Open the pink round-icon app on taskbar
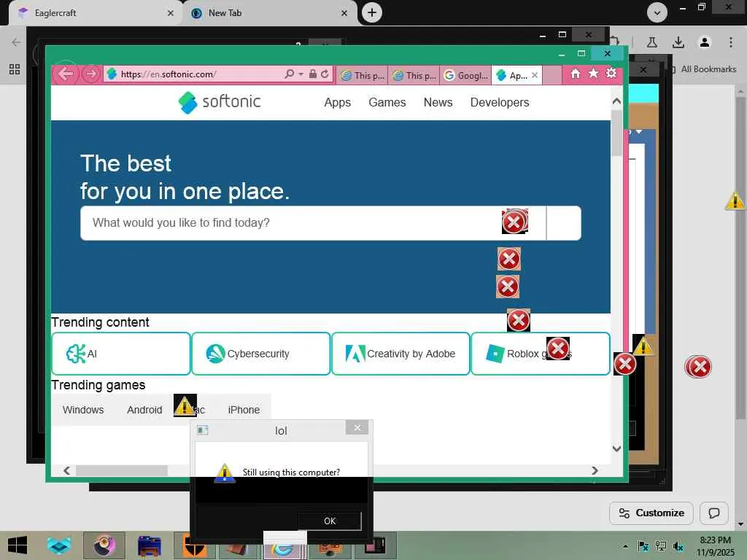 click(104, 545)
